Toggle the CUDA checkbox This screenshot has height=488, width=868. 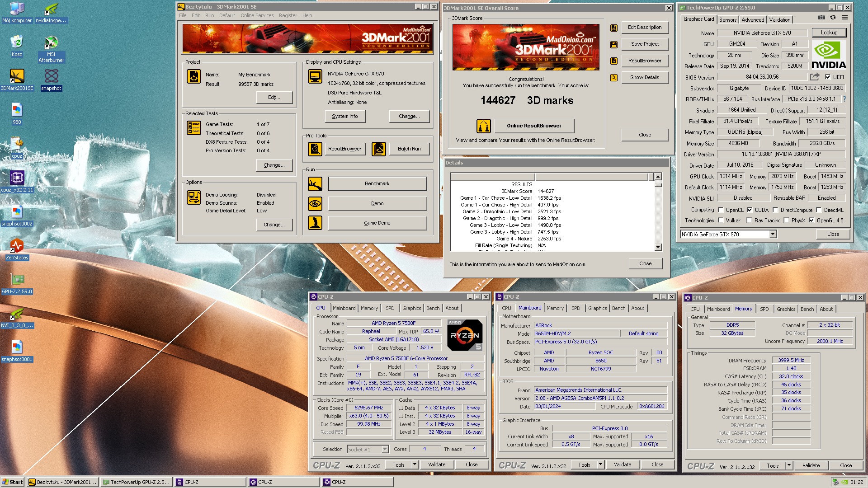(x=750, y=210)
